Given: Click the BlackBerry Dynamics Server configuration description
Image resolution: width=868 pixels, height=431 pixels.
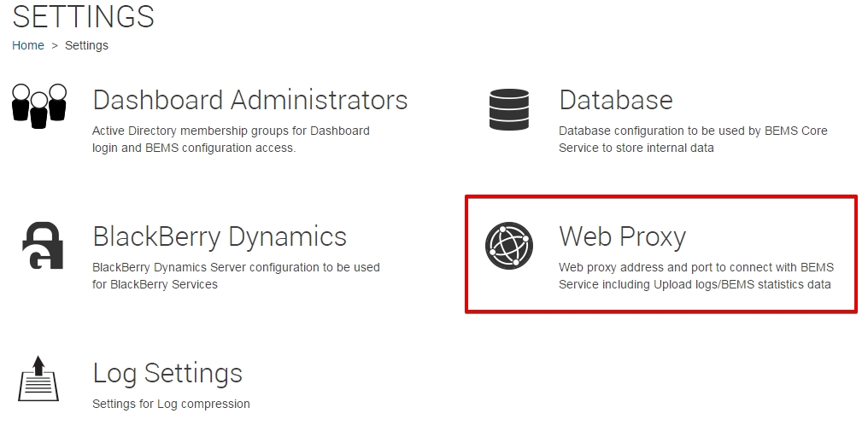Looking at the screenshot, I should (x=236, y=276).
